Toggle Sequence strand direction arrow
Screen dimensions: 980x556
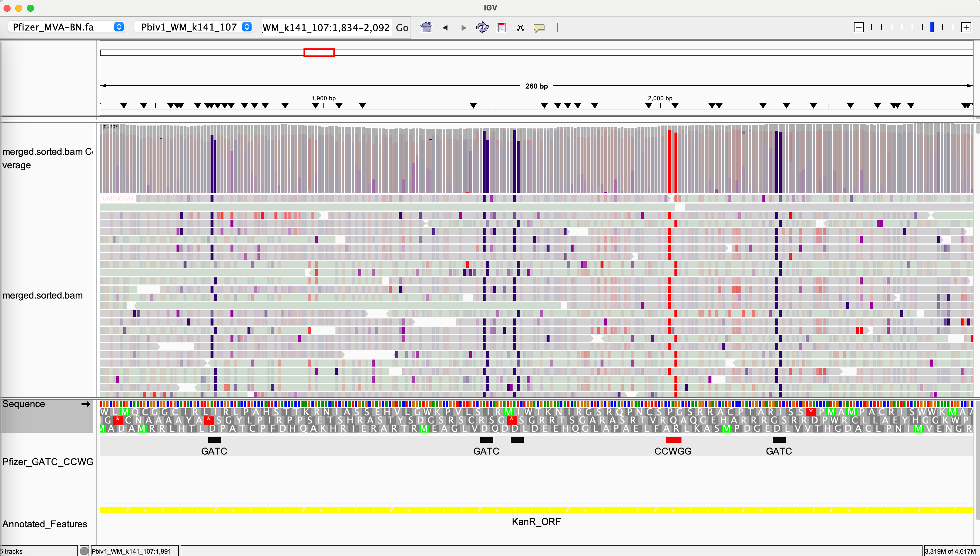pyautogui.click(x=86, y=404)
